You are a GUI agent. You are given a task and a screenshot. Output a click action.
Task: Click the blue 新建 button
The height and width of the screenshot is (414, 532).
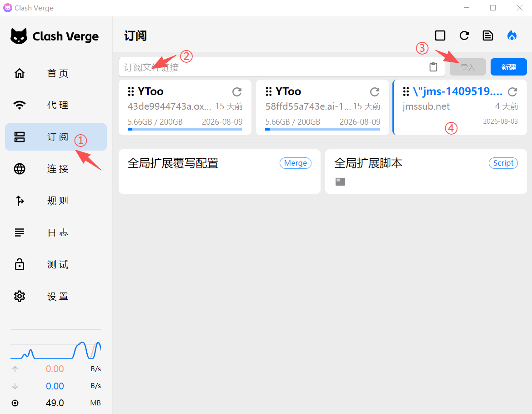[x=509, y=67]
